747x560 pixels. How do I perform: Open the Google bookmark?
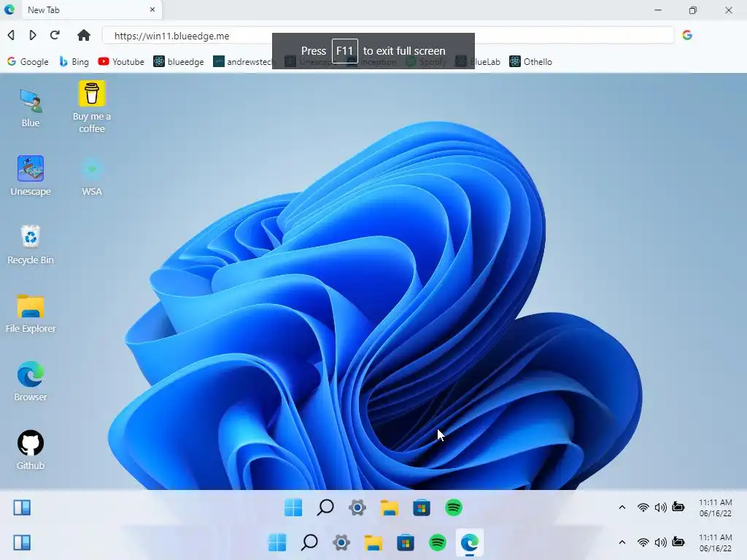(28, 61)
